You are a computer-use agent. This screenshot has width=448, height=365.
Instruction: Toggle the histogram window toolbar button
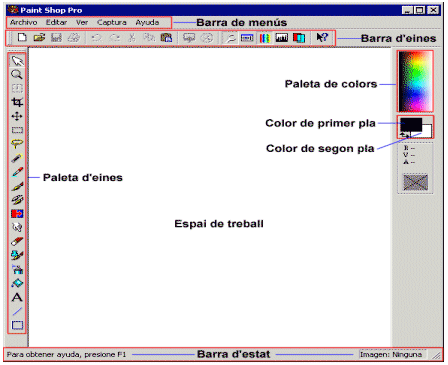pos(282,38)
